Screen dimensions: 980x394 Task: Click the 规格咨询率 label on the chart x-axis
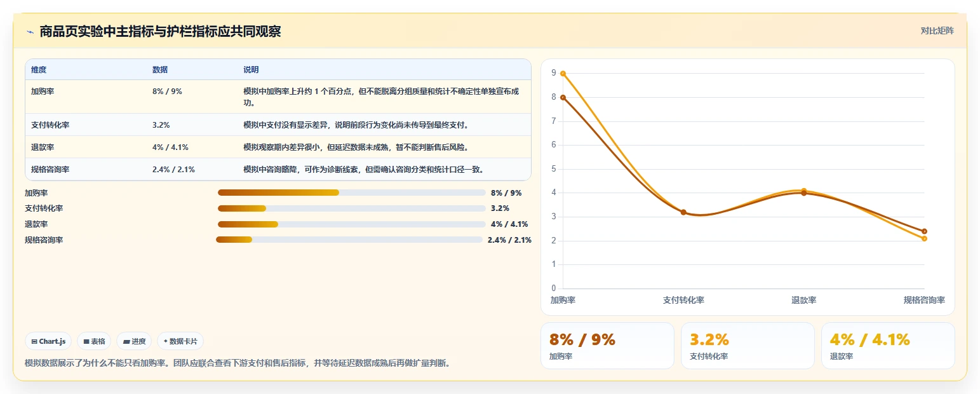tap(924, 300)
